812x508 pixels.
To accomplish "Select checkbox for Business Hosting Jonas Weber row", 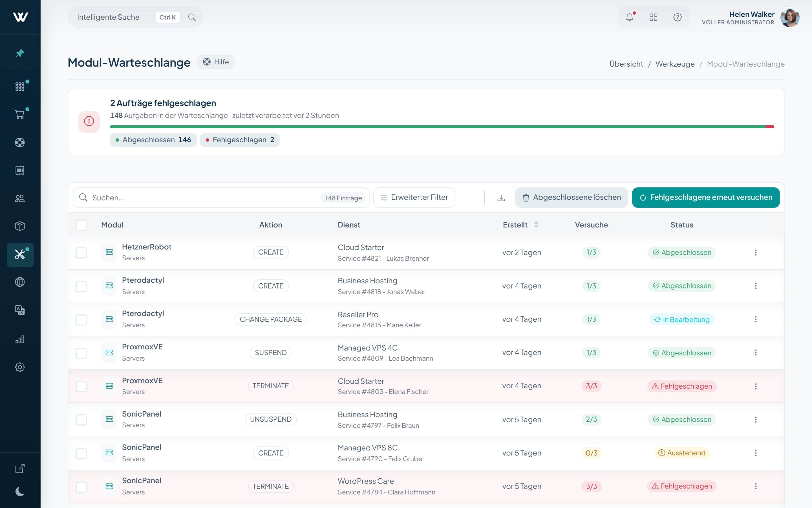I will (x=81, y=286).
